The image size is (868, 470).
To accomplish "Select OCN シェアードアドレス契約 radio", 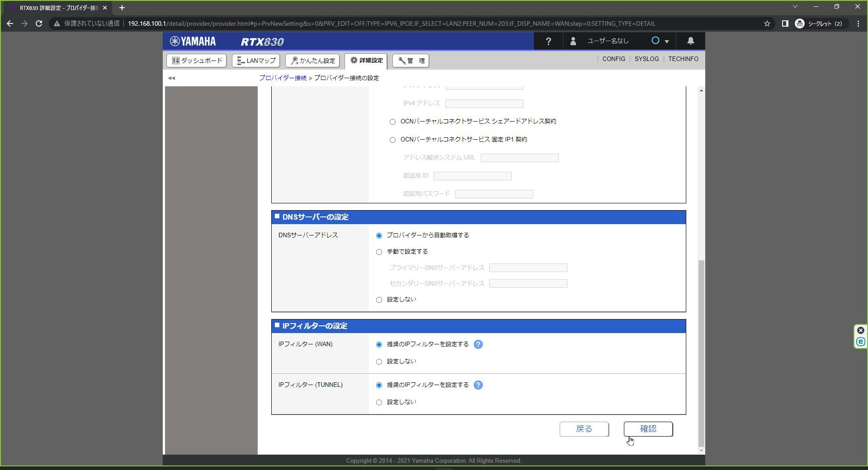I will [392, 122].
